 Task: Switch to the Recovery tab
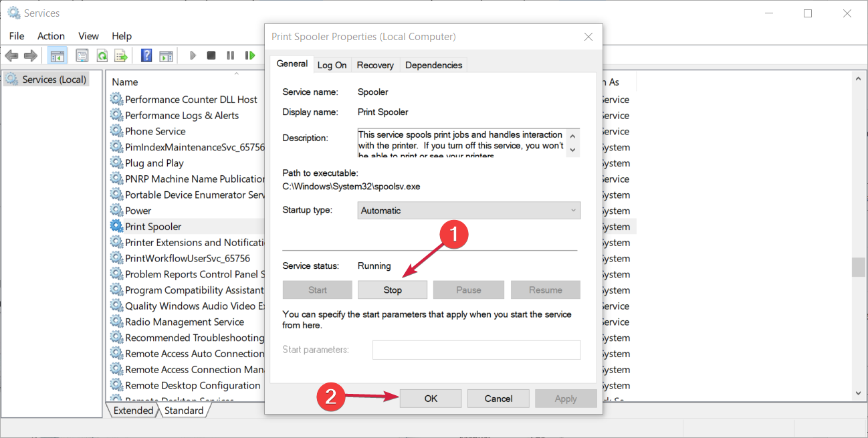(x=375, y=65)
